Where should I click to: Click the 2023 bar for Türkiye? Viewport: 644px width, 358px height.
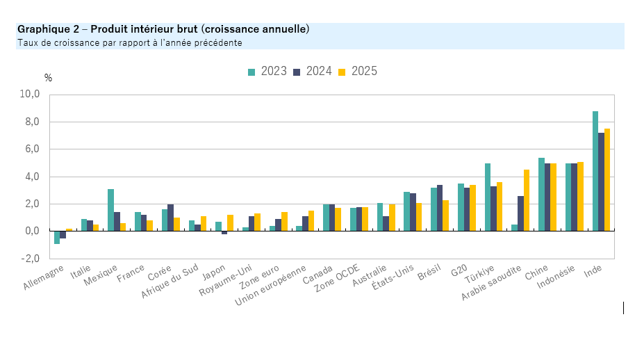point(488,197)
